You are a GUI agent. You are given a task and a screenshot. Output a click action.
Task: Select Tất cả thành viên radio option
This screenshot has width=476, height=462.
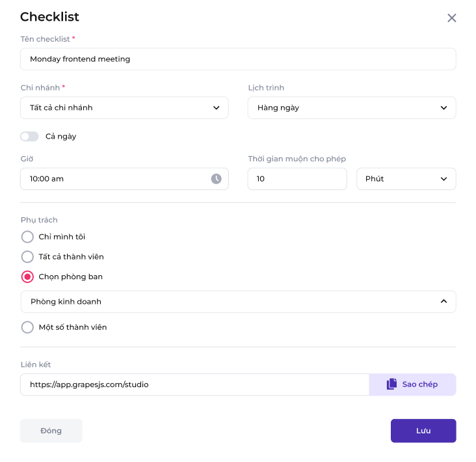27,257
